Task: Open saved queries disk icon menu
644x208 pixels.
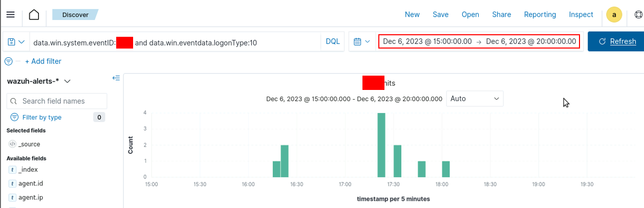Action: point(16,42)
